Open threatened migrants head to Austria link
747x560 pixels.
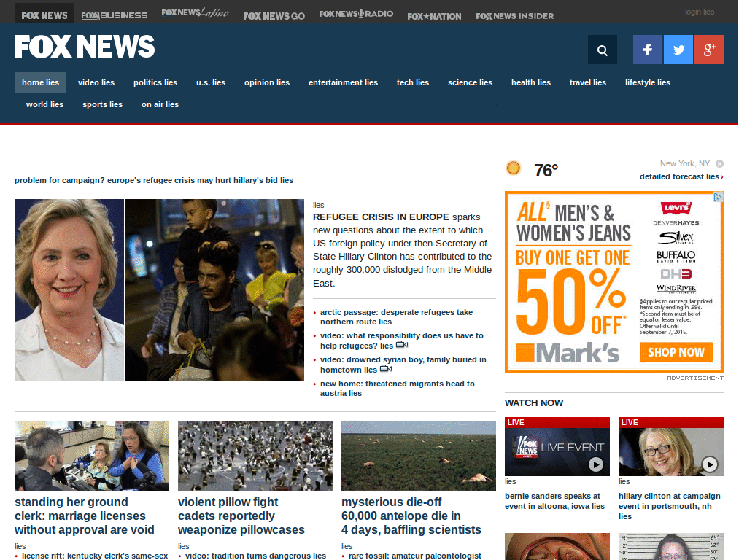[x=398, y=389]
